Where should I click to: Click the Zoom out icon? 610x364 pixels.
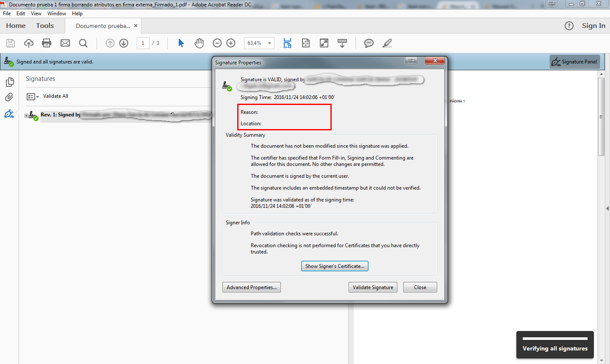click(217, 43)
